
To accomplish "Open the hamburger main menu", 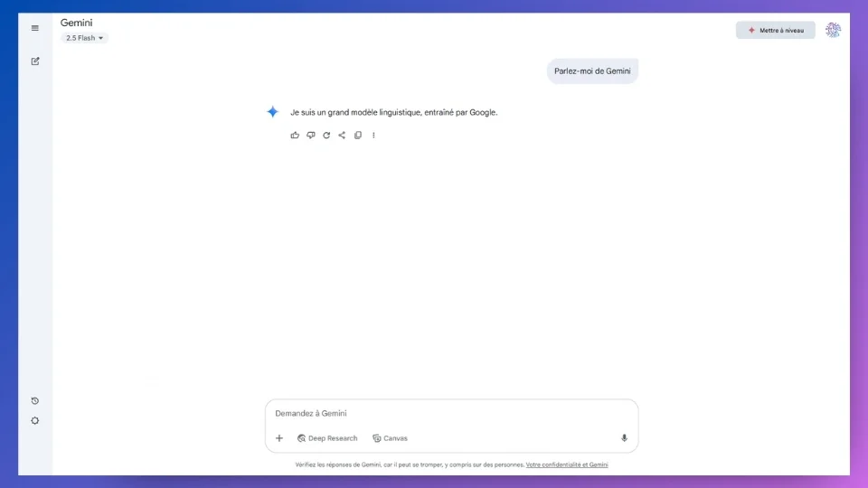I will click(x=35, y=28).
